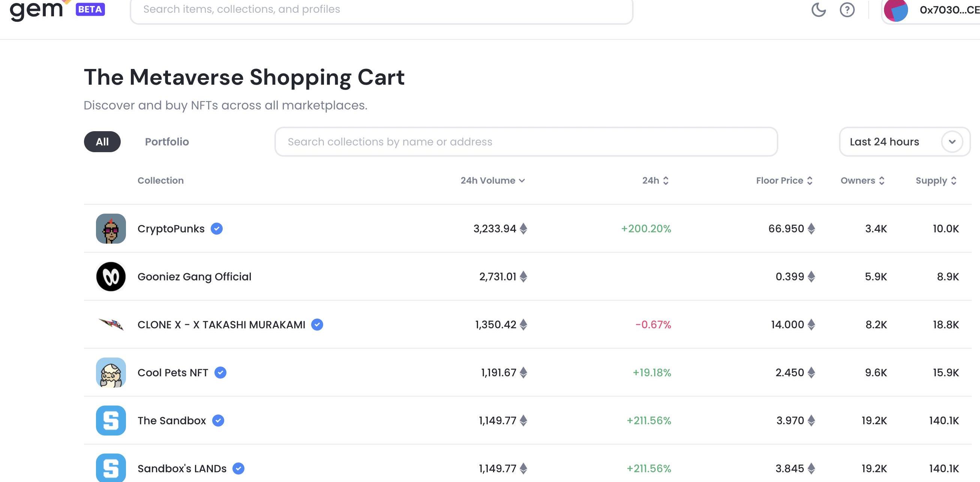980x482 pixels.
Task: Toggle dark mode moon icon
Action: (818, 9)
